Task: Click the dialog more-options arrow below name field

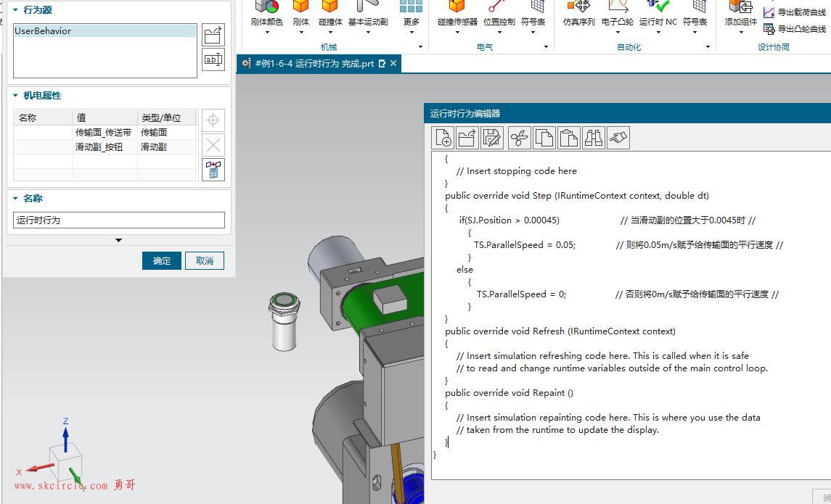Action: (x=119, y=240)
